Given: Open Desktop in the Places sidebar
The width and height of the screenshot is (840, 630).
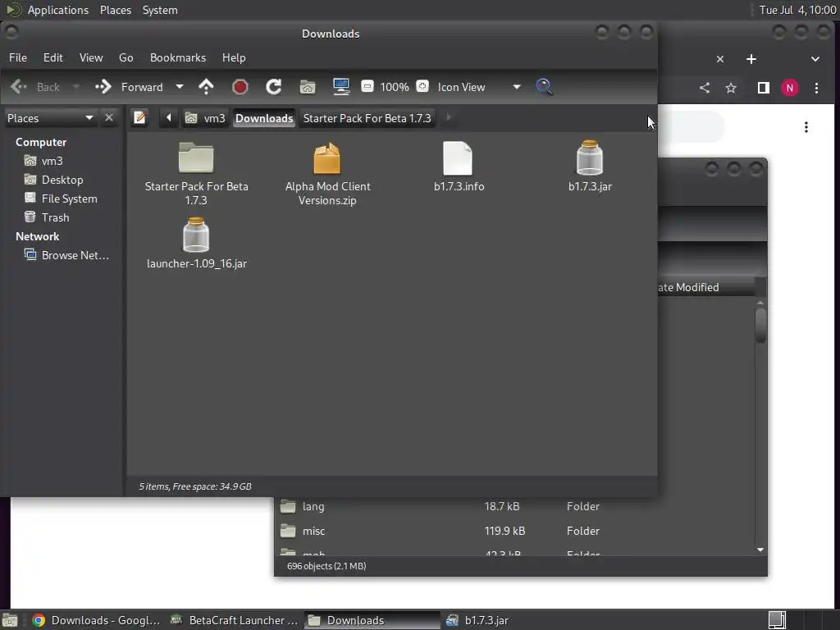Looking at the screenshot, I should coord(62,180).
